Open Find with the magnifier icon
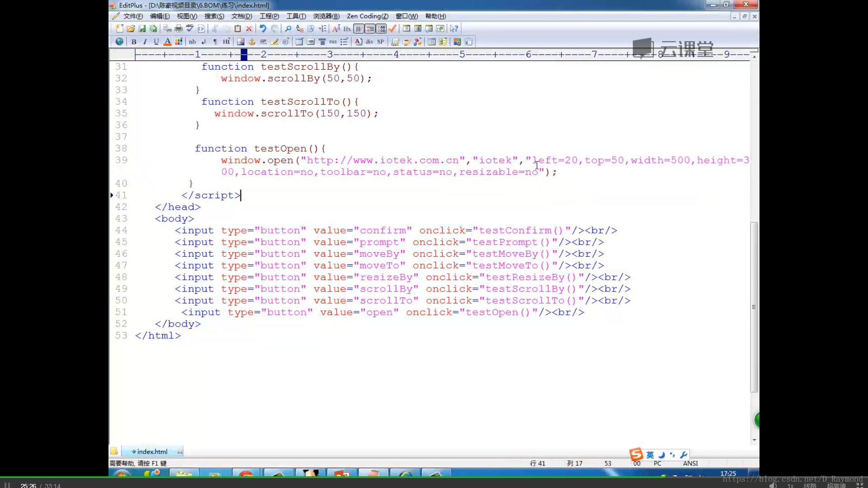This screenshot has height=488, width=868. point(288,28)
